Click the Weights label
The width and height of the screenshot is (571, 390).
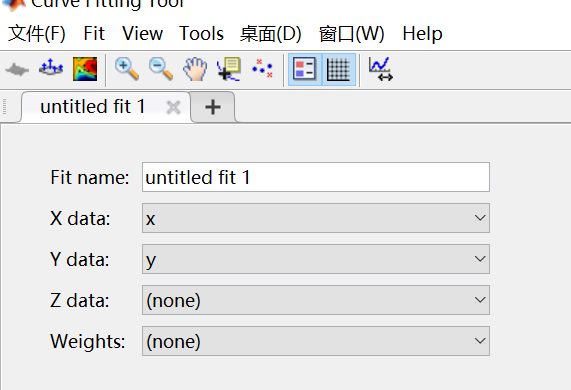tap(88, 342)
